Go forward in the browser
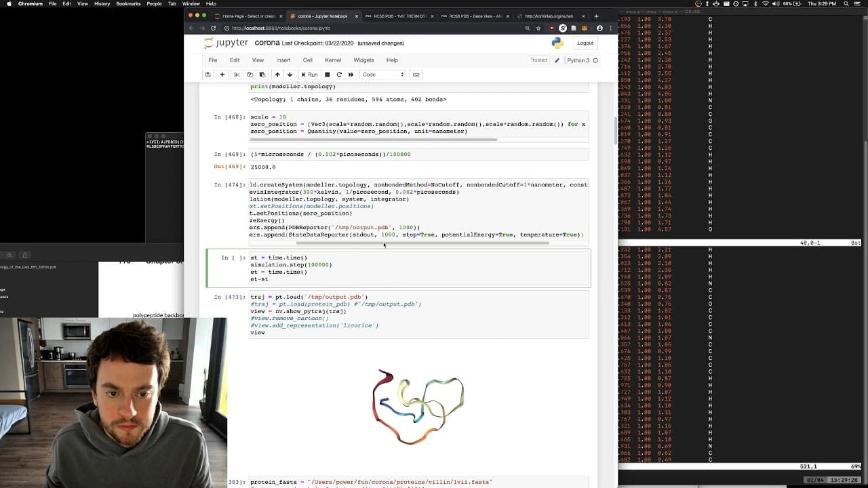Image resolution: width=868 pixels, height=488 pixels. (x=202, y=28)
